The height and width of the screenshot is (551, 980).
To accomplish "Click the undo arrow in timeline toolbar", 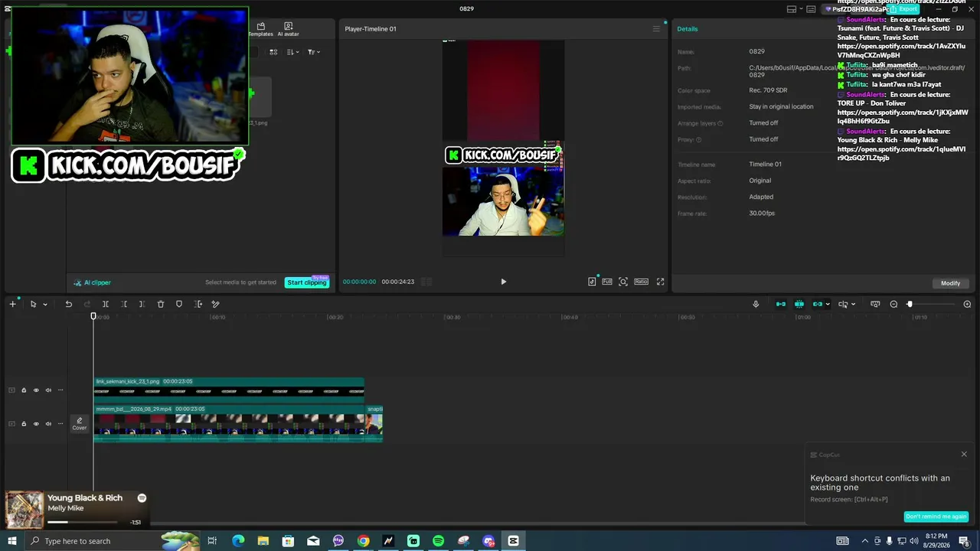I will pos(68,304).
